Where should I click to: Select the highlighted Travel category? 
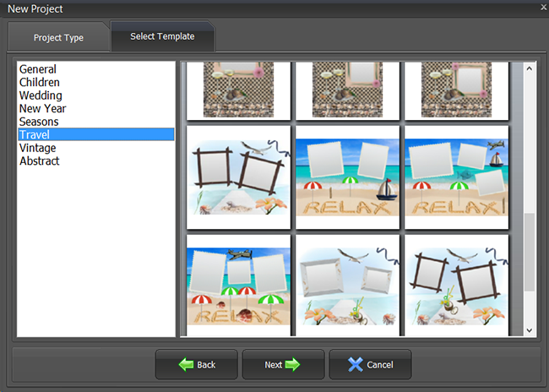96,134
